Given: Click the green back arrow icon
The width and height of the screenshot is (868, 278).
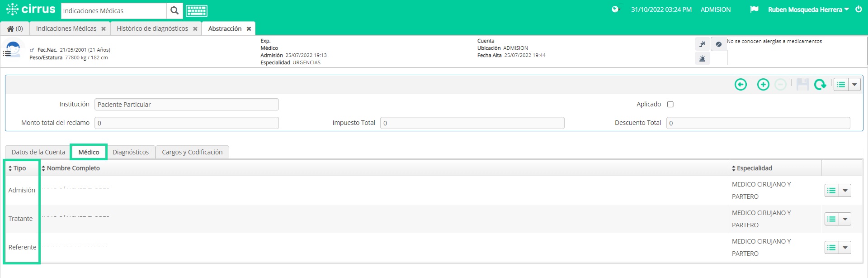Looking at the screenshot, I should (741, 85).
